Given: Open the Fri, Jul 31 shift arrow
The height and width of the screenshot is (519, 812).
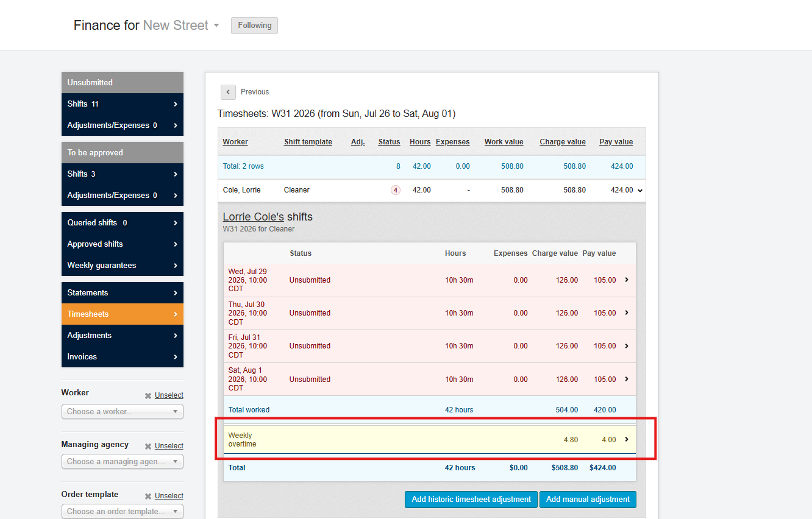Looking at the screenshot, I should coord(627,345).
